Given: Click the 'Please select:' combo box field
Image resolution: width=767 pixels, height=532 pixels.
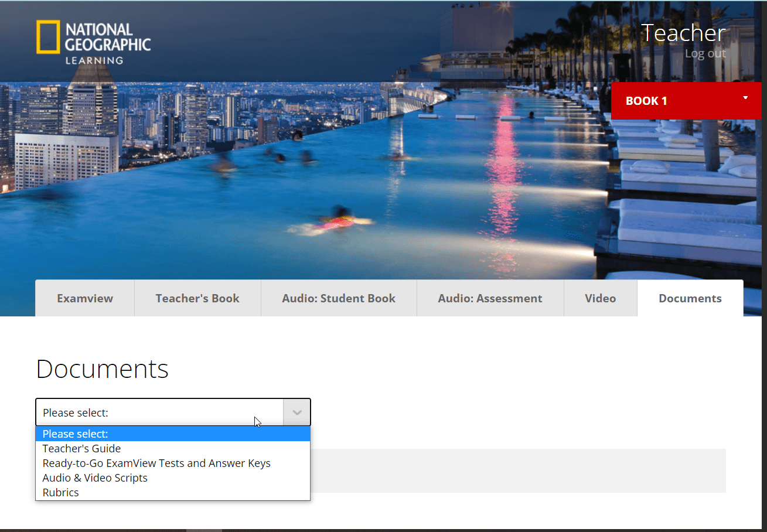Looking at the screenshot, I should (x=159, y=412).
